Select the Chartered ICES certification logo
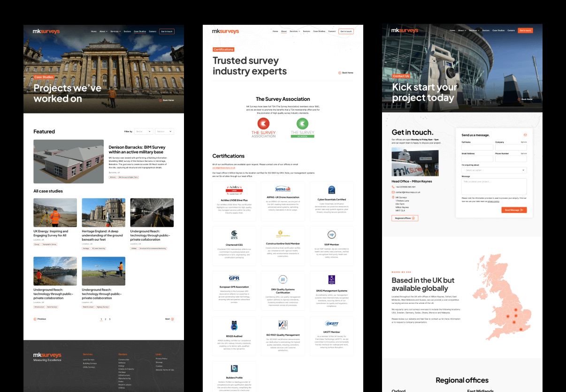Screen dimensions: 566x392 click(x=235, y=234)
